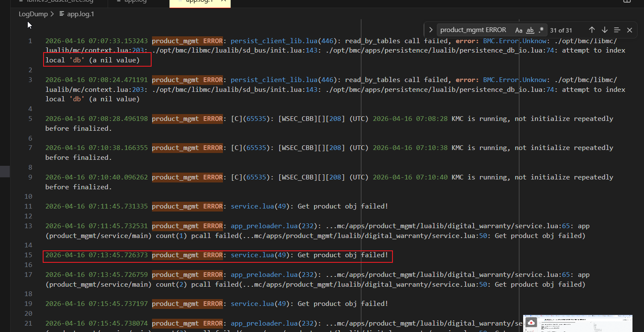Click line number 15 in the gutter
Image resolution: width=644 pixels, height=332 pixels.
28,255
